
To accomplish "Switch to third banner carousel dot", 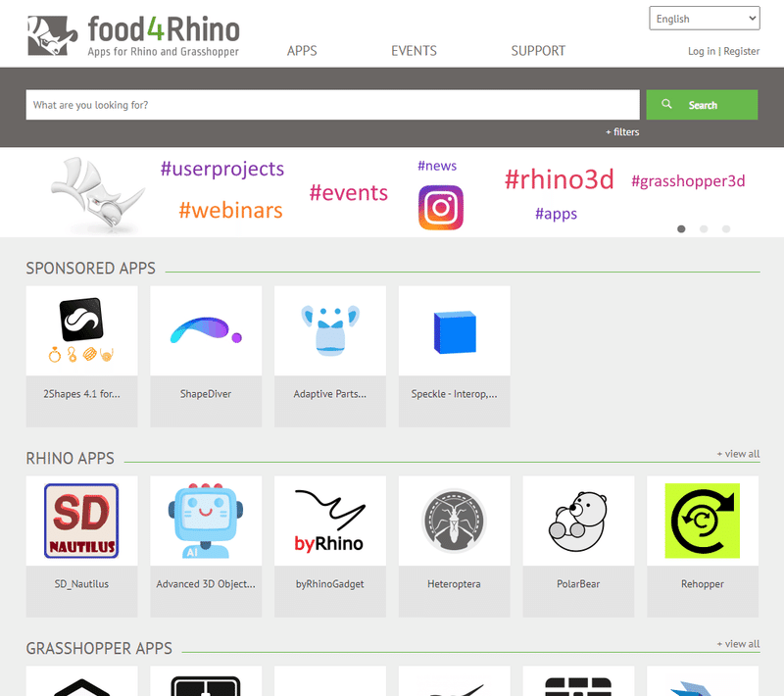I will tap(726, 229).
